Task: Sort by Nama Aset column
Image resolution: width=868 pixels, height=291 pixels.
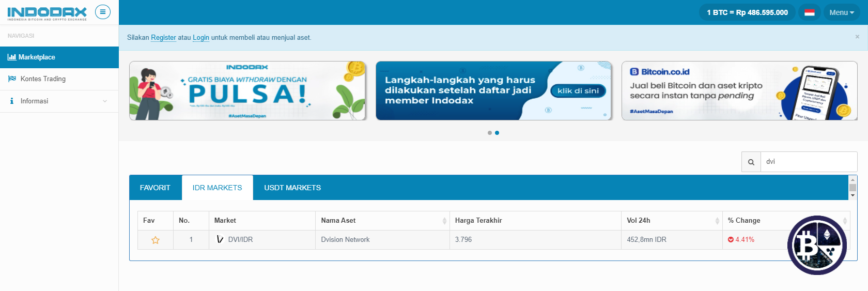Action: coord(382,221)
